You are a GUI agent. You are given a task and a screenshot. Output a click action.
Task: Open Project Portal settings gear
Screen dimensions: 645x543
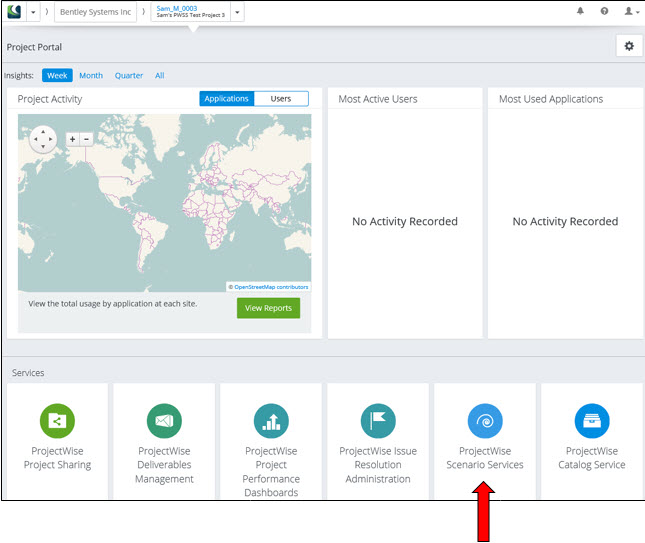tap(629, 46)
